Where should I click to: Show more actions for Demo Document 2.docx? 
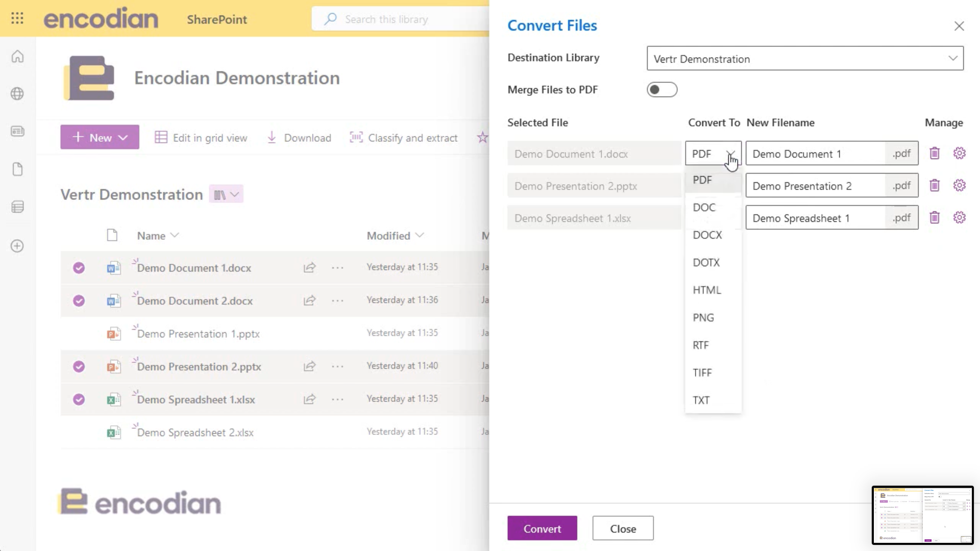pos(337,300)
